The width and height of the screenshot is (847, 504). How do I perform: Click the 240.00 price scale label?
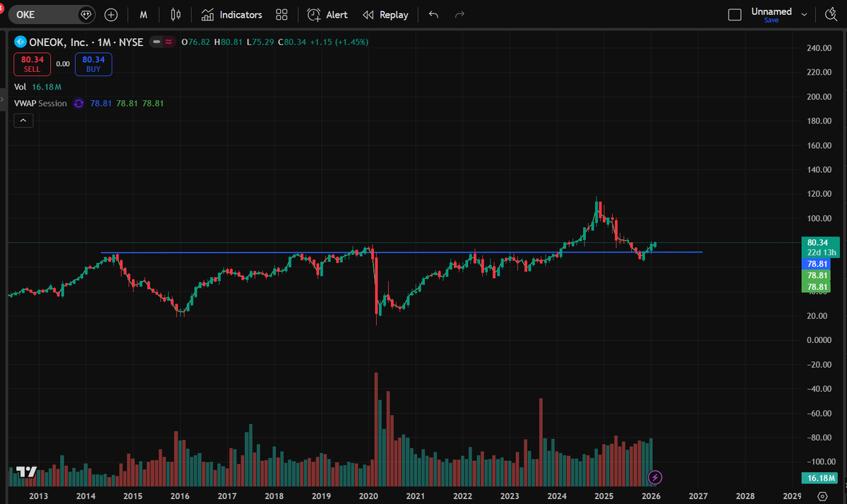pos(819,48)
